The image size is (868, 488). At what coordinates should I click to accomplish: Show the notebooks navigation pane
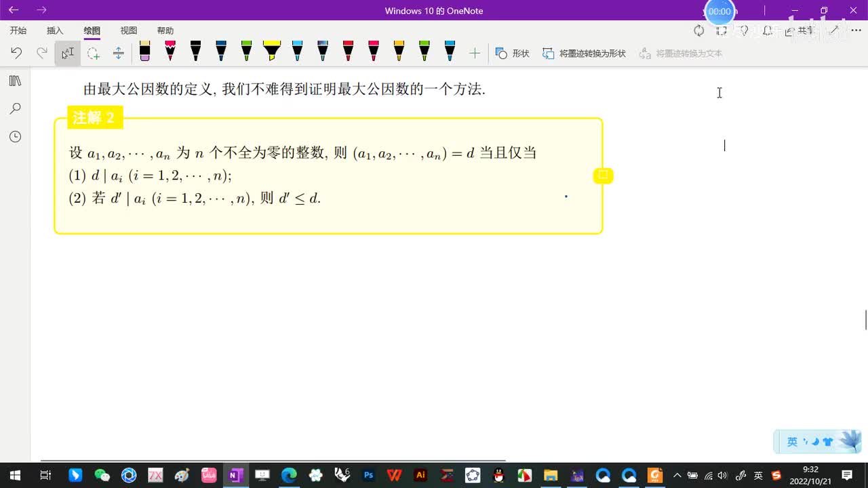click(x=15, y=81)
